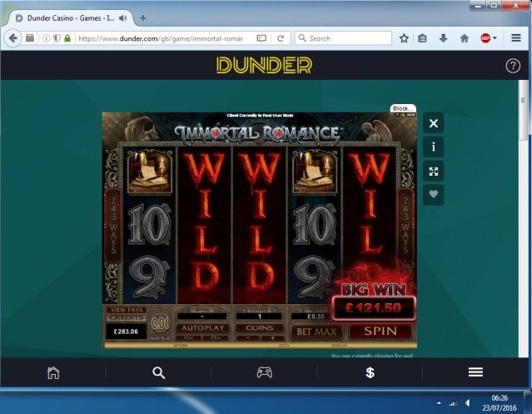Go to home via bottom bar house icon

[x=53, y=372]
